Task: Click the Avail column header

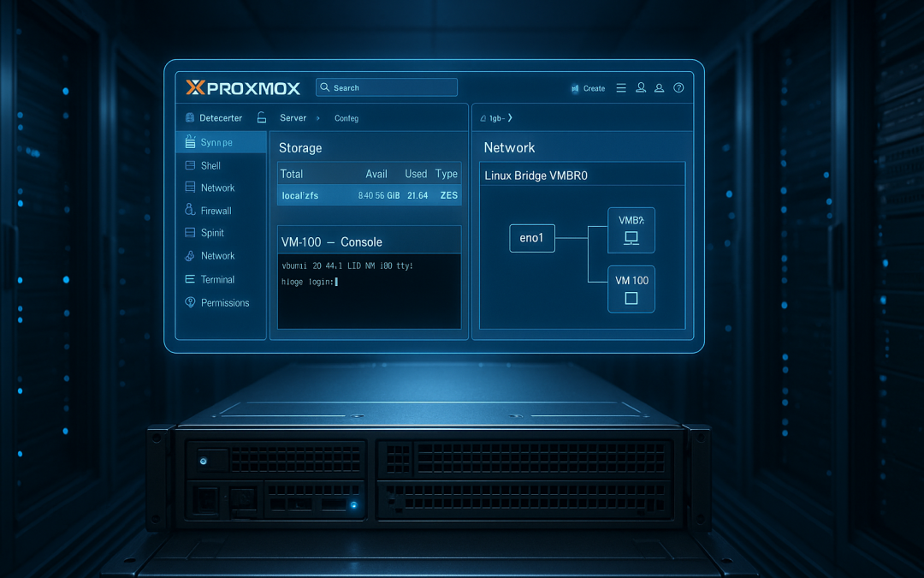Action: [376, 174]
